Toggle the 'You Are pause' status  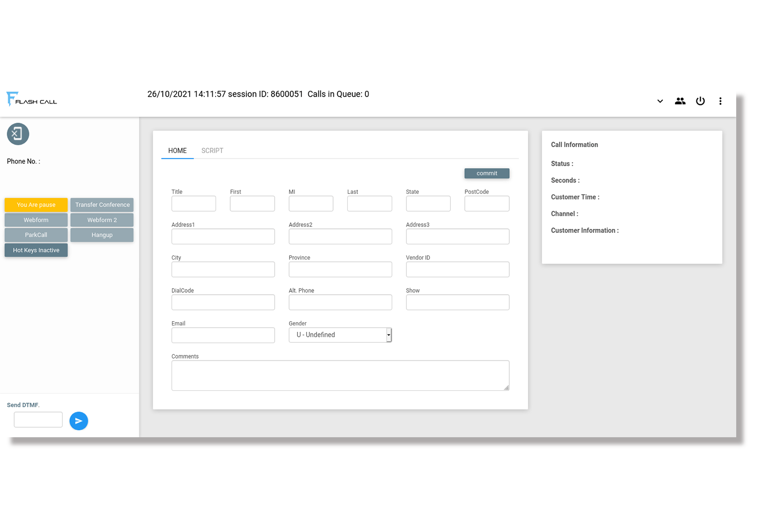point(36,205)
